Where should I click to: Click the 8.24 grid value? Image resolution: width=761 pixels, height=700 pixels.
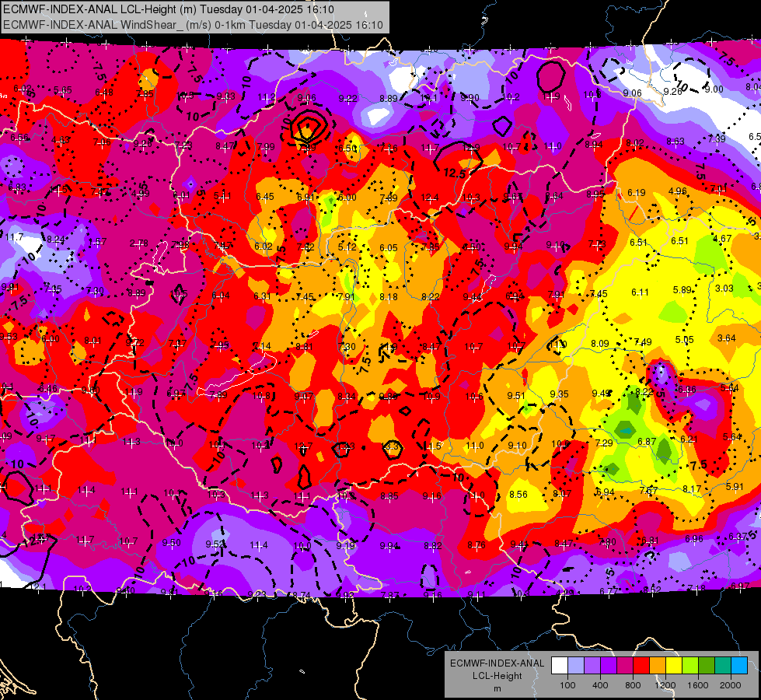[56, 239]
